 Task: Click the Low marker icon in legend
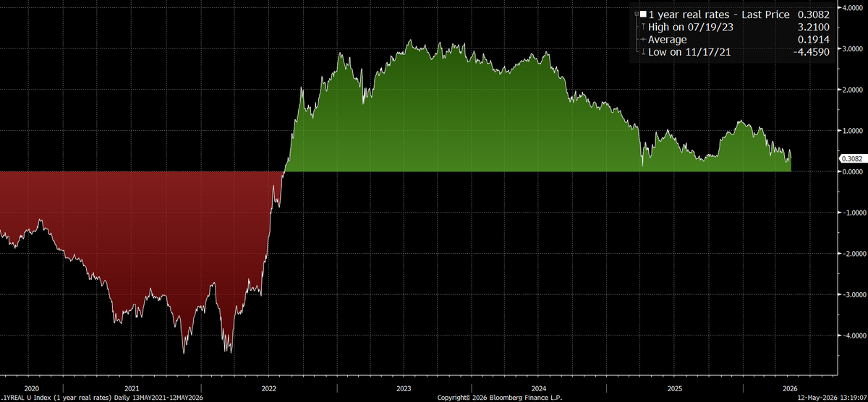coord(642,52)
